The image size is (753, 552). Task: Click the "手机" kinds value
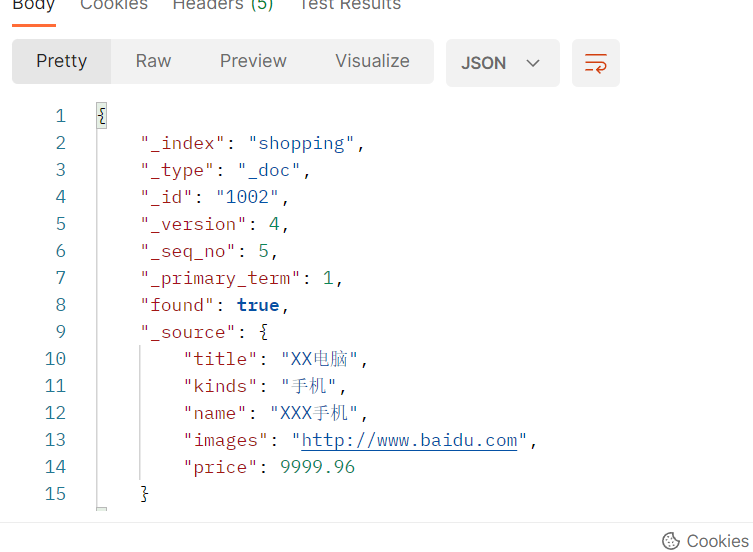click(309, 386)
